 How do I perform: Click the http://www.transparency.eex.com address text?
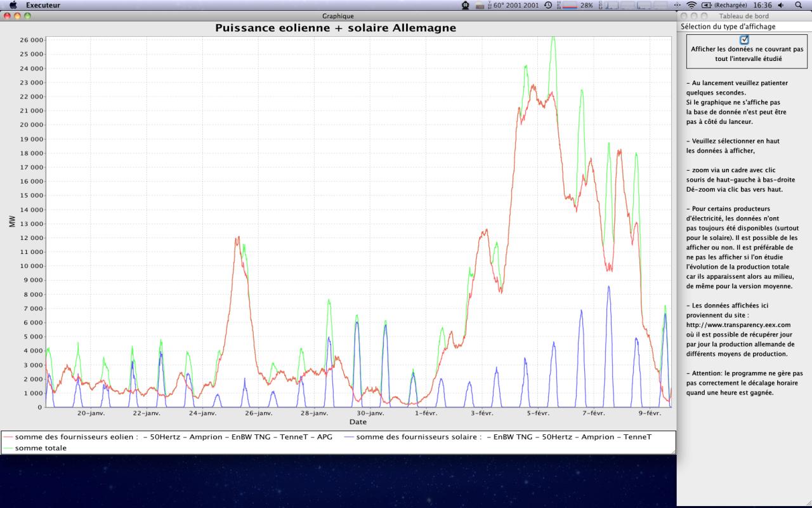coord(738,324)
